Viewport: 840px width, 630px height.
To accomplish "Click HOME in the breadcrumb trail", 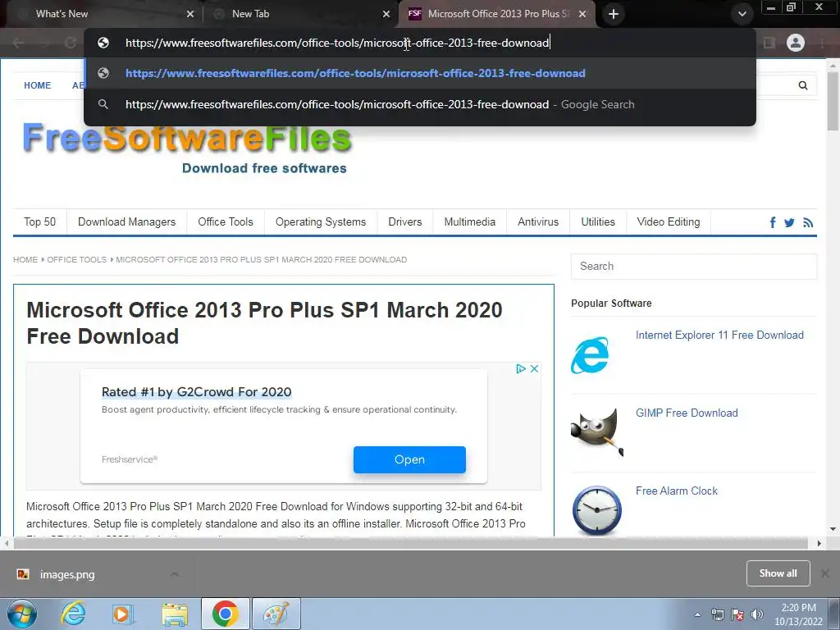I will coord(25,259).
